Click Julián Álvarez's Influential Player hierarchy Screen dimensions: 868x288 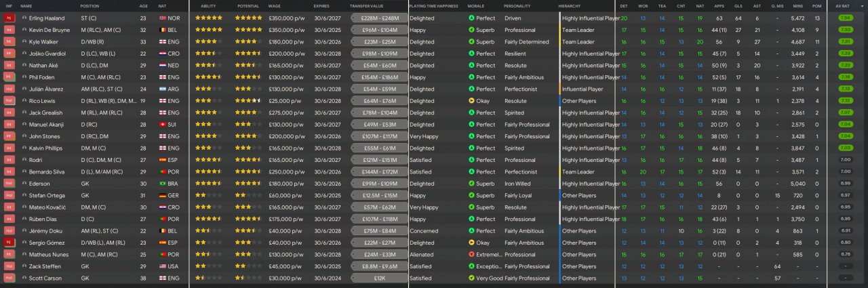[582, 89]
